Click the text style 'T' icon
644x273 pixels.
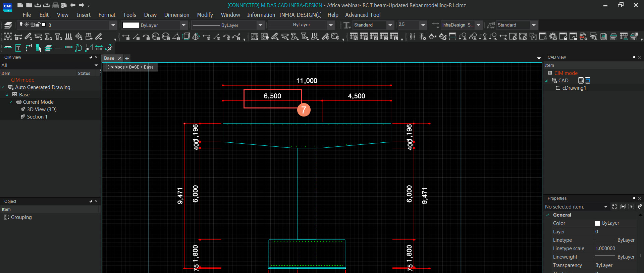click(347, 25)
